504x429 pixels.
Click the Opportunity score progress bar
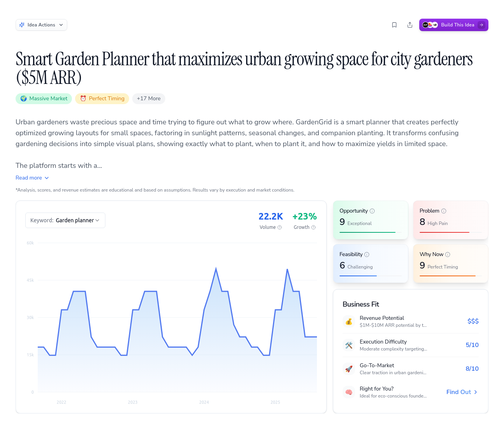370,232
